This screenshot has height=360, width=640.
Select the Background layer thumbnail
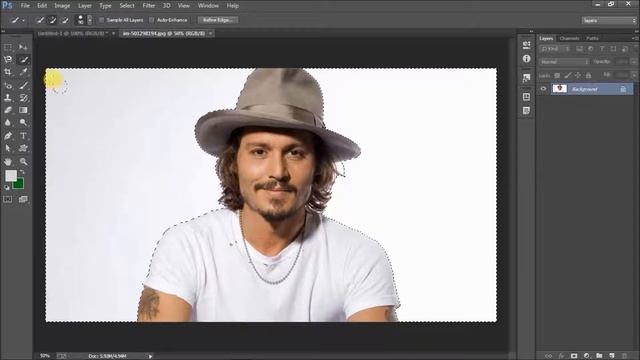(x=559, y=89)
